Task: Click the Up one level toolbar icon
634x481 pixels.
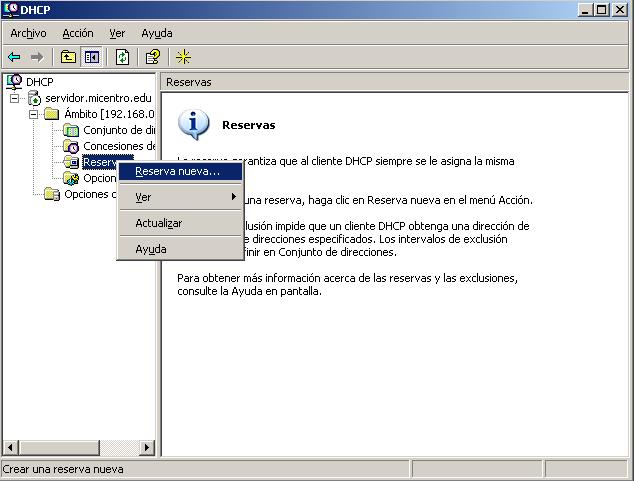Action: [68, 57]
